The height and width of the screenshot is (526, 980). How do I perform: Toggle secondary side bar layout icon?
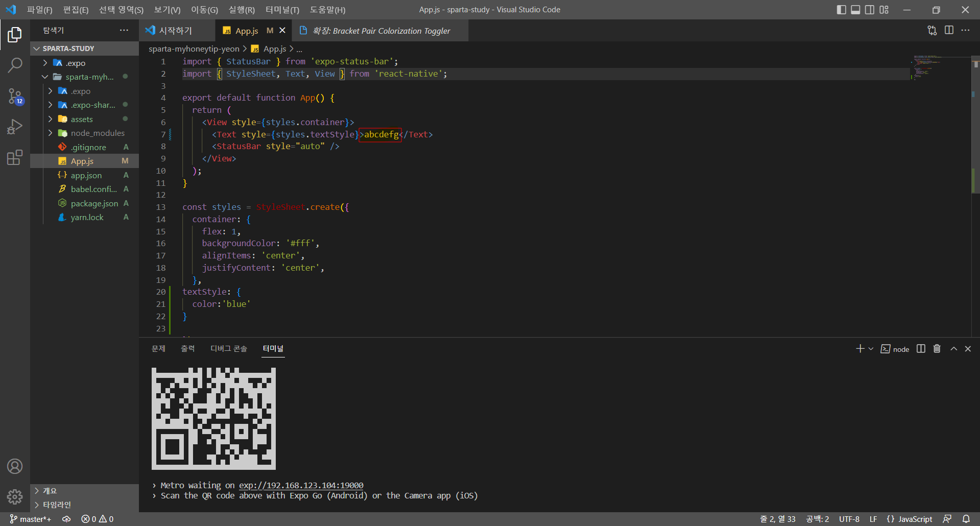point(870,10)
